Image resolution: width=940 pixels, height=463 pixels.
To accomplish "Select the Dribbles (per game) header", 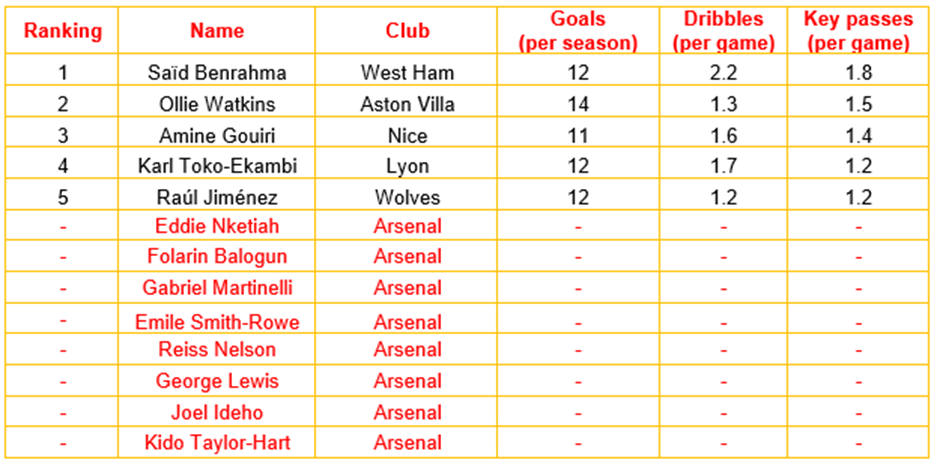I will (723, 32).
